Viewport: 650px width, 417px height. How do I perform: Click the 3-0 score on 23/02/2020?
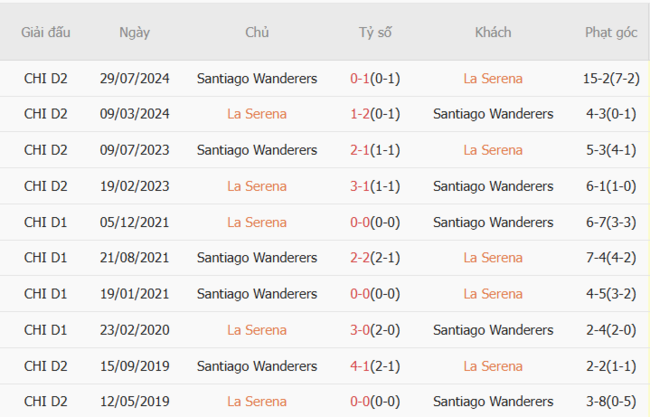coord(361,330)
